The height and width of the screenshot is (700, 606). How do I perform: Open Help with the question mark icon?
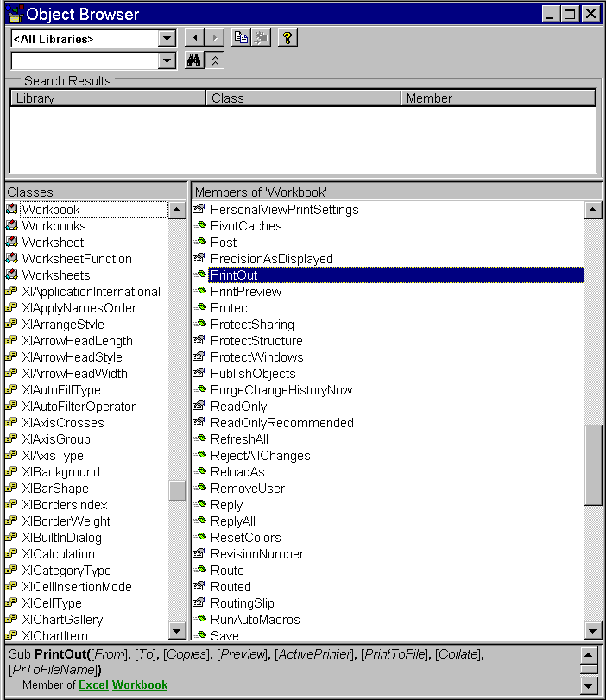coord(287,38)
